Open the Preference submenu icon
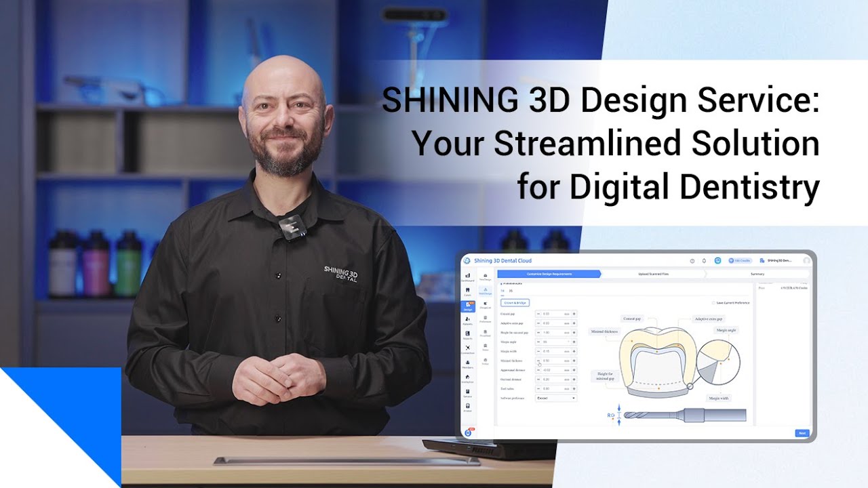Image resolution: width=868 pixels, height=488 pixels. click(486, 319)
